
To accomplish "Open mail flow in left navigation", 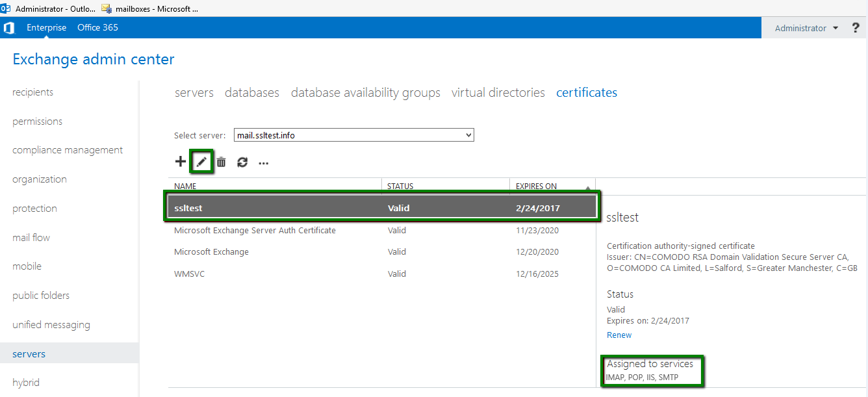I will (x=31, y=238).
